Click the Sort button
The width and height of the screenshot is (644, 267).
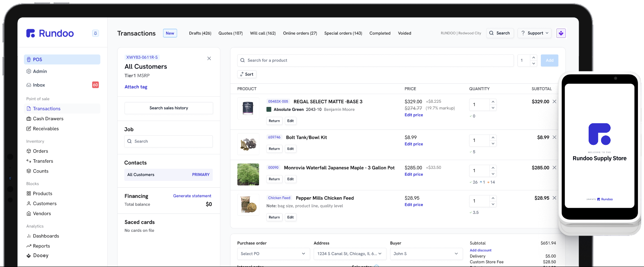(247, 74)
